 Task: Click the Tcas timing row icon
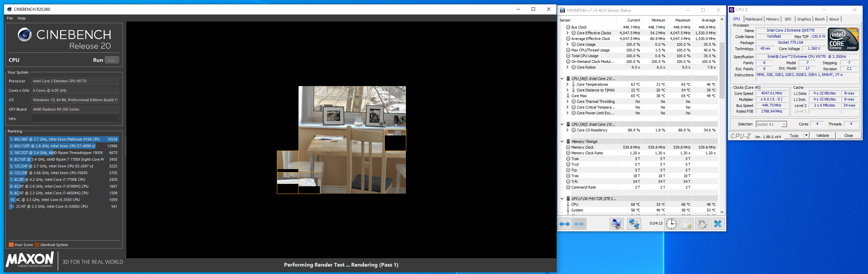pyautogui.click(x=568, y=159)
